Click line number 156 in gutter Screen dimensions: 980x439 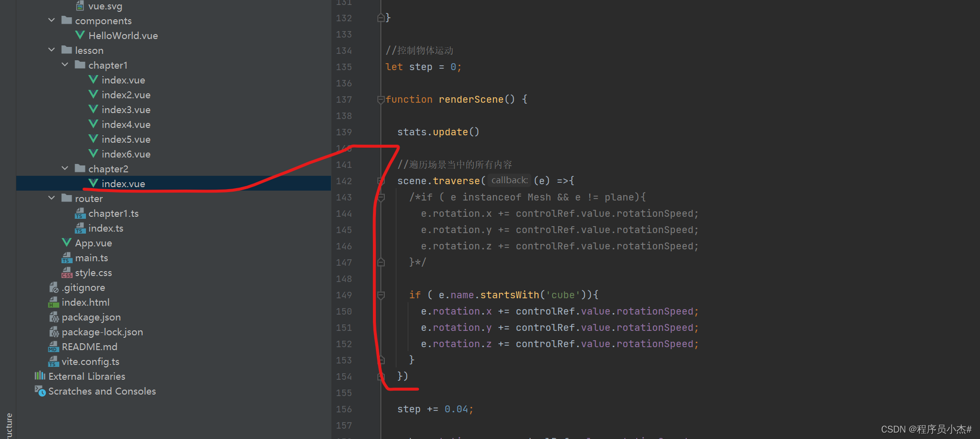click(x=344, y=409)
